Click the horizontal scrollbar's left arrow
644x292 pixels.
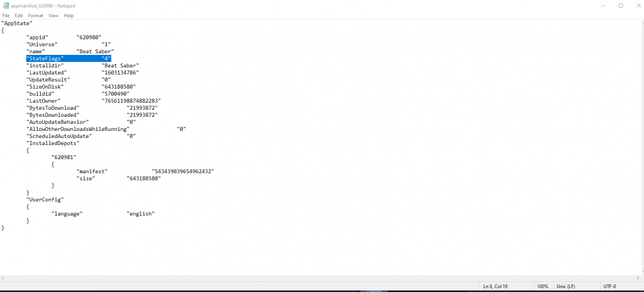pos(3,278)
